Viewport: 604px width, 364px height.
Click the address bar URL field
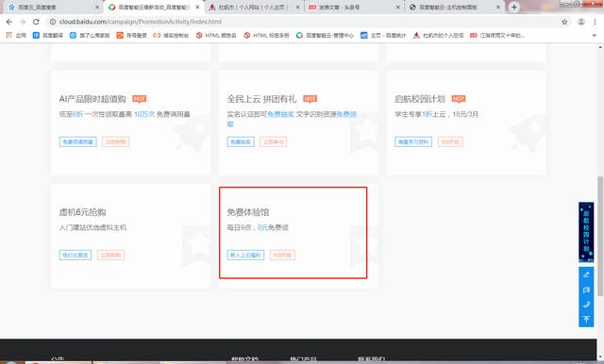(304, 22)
